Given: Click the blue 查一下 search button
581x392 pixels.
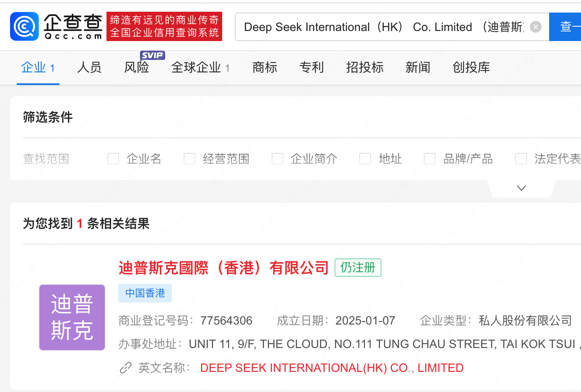Looking at the screenshot, I should coord(565,27).
